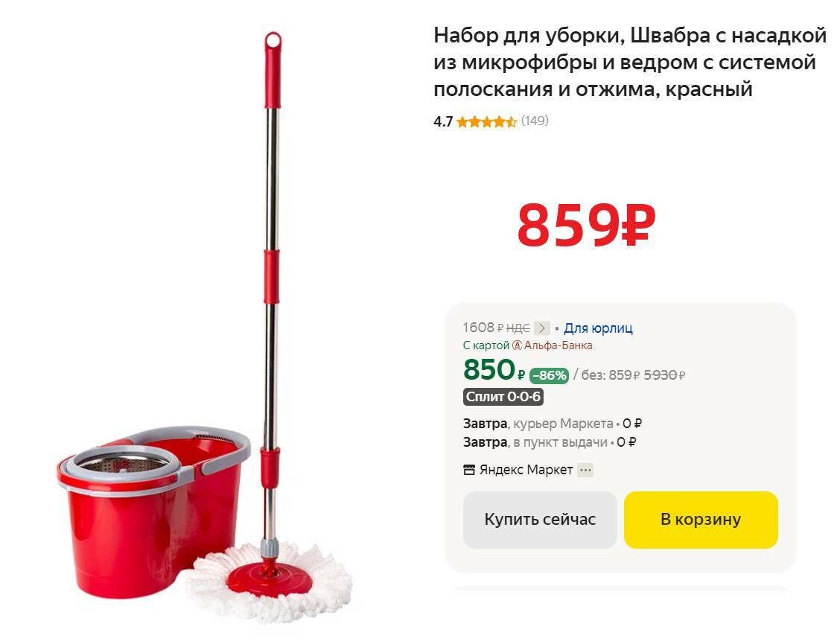Image resolution: width=834 pixels, height=644 pixels.
Task: Open the Для юрлиц link
Action: coord(598,328)
